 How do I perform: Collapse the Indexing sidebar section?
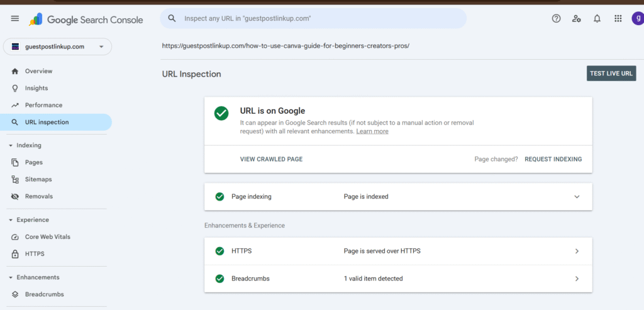pyautogui.click(x=11, y=146)
